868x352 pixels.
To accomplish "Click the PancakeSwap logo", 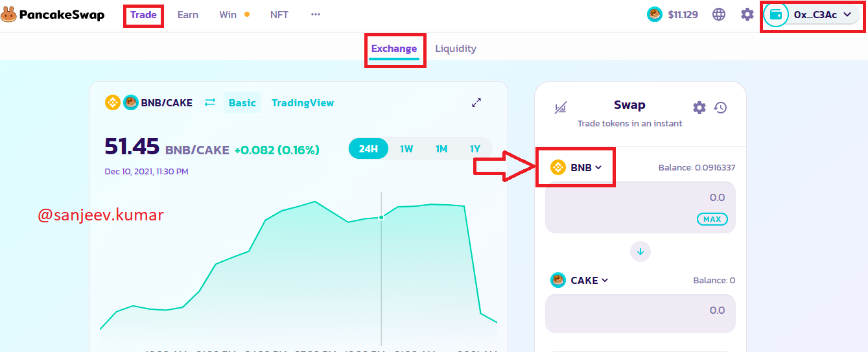I will click(x=53, y=14).
